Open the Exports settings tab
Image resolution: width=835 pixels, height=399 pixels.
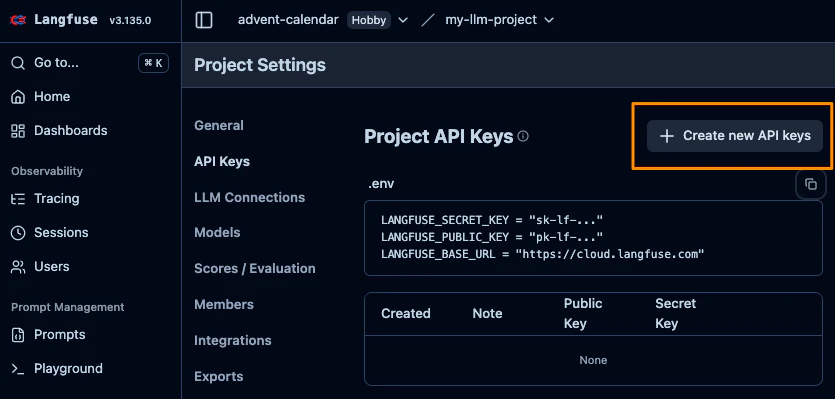pyautogui.click(x=219, y=376)
